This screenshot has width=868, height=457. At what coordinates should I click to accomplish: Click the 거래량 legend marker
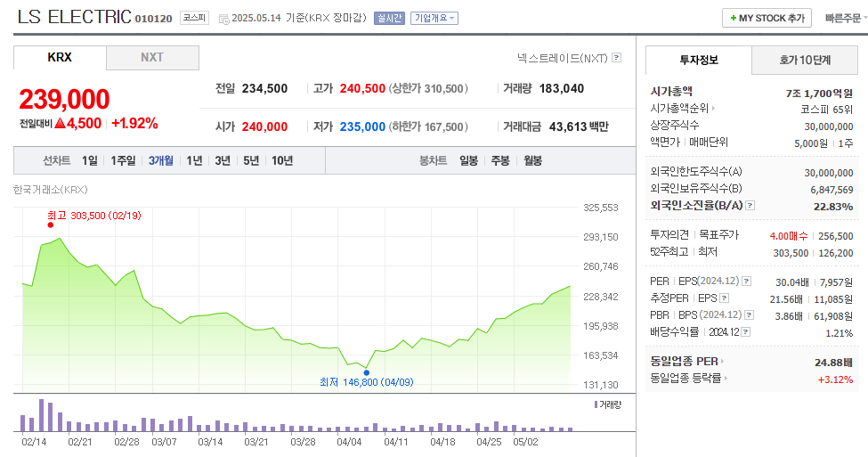596,405
